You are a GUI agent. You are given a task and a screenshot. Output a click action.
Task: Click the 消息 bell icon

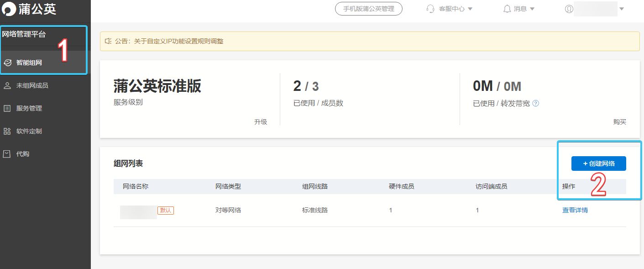click(x=507, y=9)
